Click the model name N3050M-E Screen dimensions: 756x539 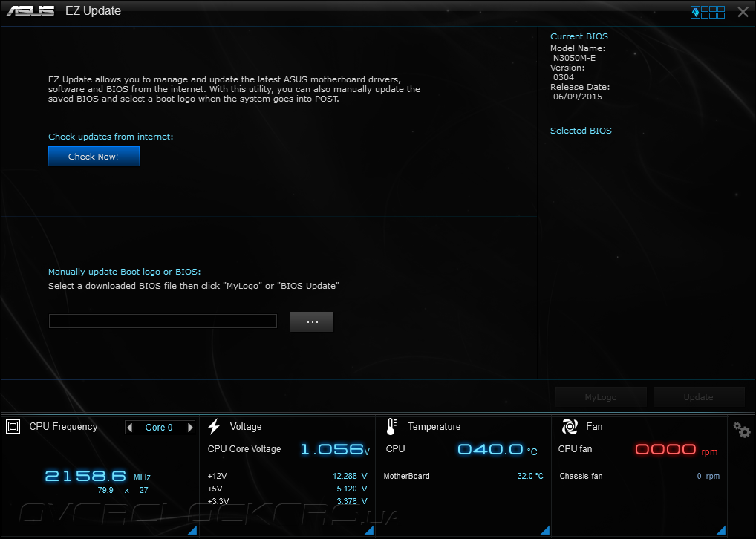click(574, 58)
